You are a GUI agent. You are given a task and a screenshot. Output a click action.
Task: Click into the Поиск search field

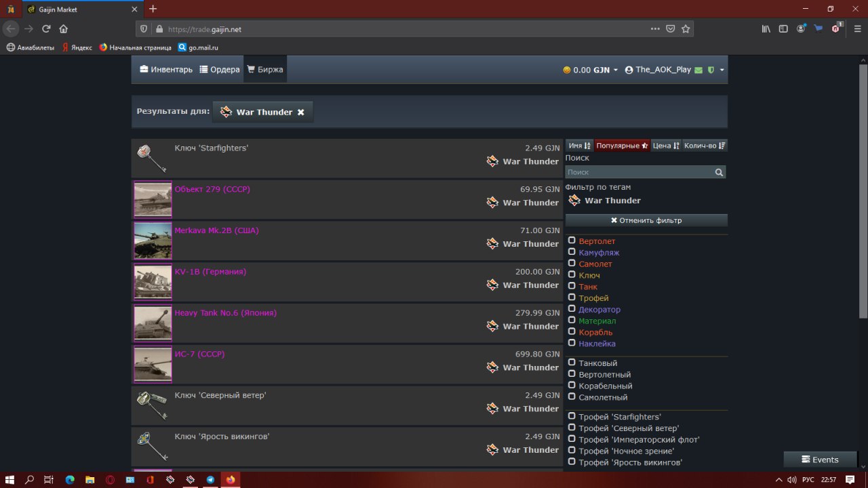[x=639, y=173]
